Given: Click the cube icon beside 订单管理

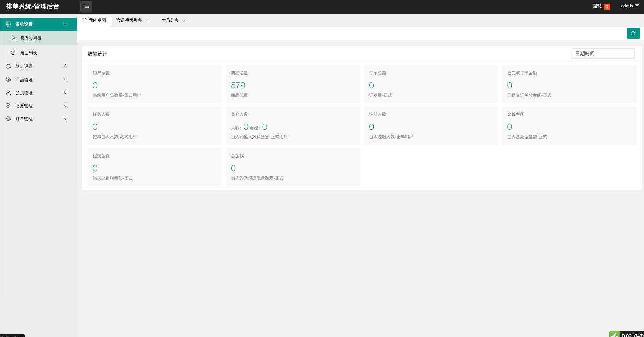Looking at the screenshot, I should coord(8,119).
